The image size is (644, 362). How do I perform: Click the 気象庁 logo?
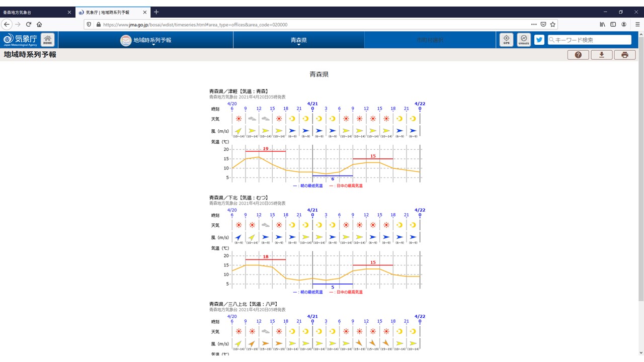[20, 40]
